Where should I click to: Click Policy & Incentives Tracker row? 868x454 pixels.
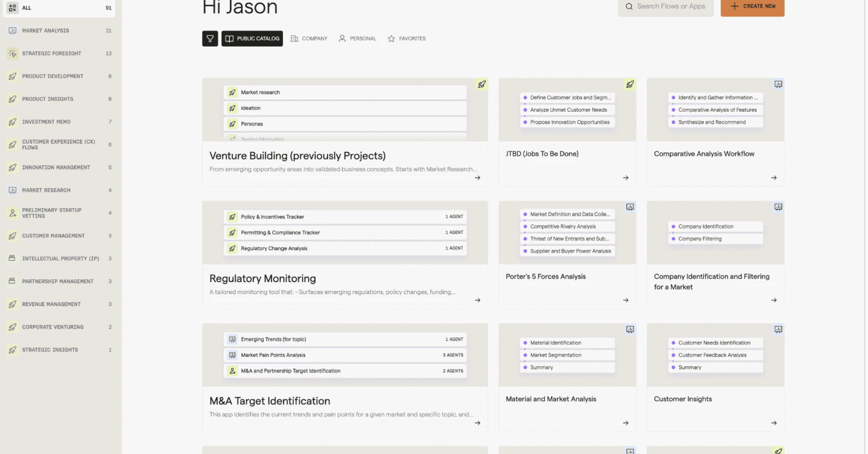[345, 217]
